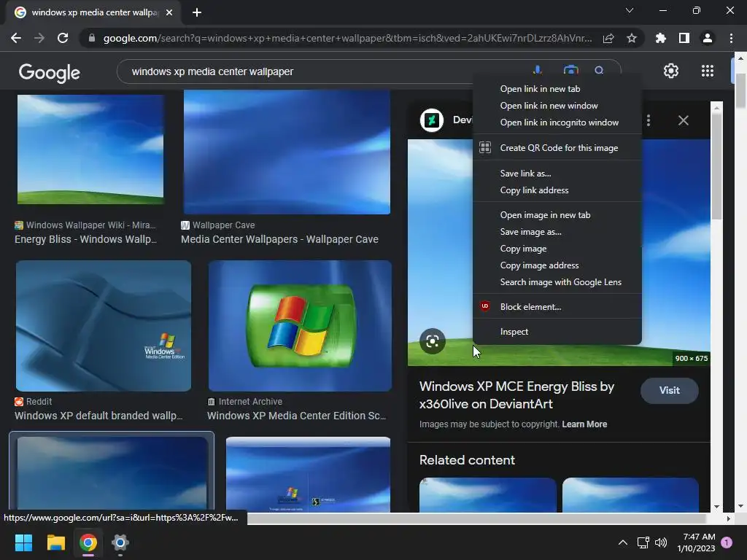The width and height of the screenshot is (747, 560).
Task: Share this page via address bar icon
Action: [608, 38]
